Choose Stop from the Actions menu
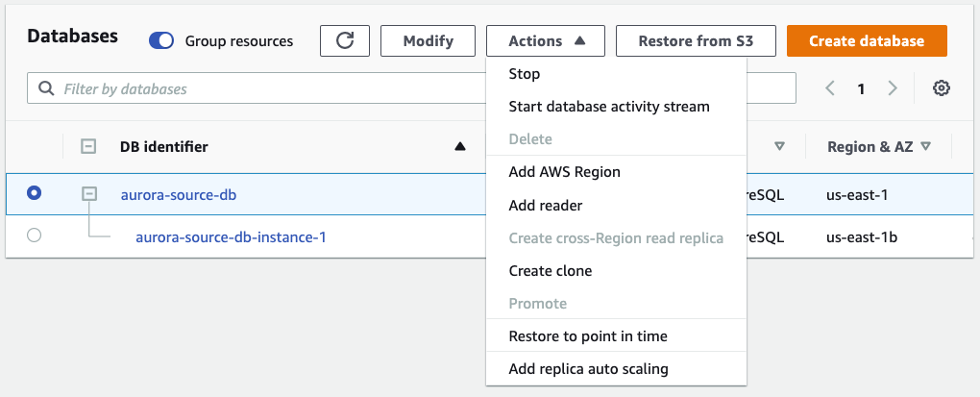 click(x=525, y=74)
